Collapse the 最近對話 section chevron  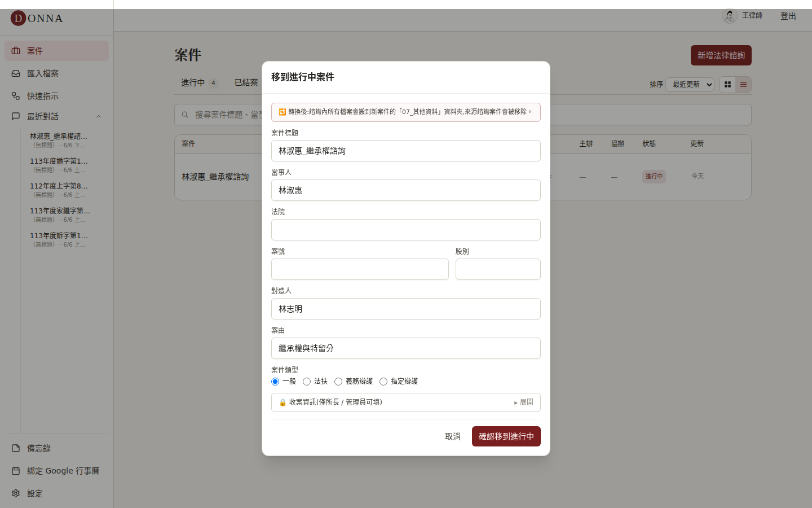(99, 116)
